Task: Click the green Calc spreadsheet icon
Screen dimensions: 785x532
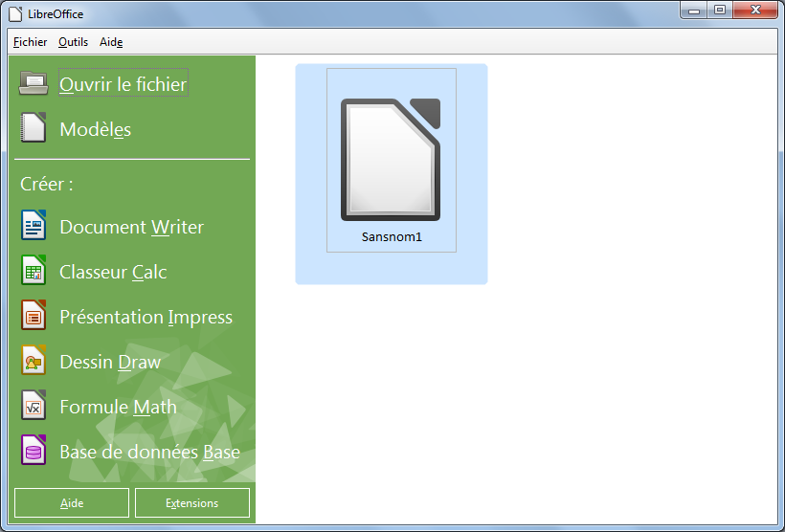Action: click(x=34, y=270)
